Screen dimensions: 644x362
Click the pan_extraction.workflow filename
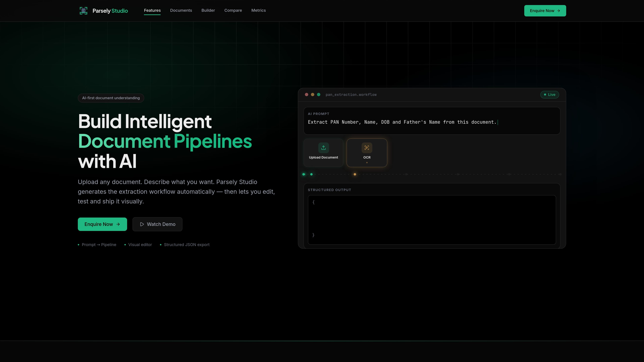click(x=351, y=95)
